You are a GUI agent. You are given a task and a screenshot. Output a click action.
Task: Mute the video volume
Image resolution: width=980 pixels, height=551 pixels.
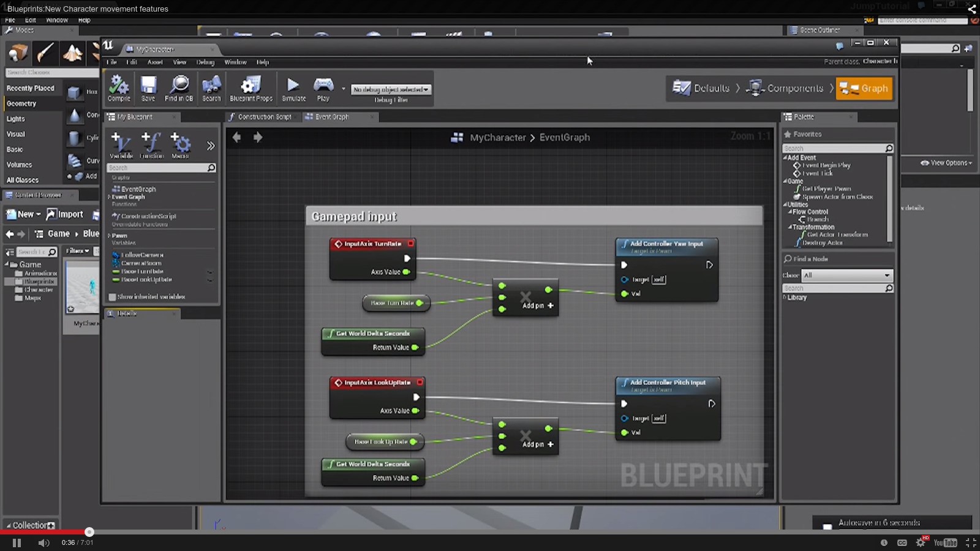point(43,542)
